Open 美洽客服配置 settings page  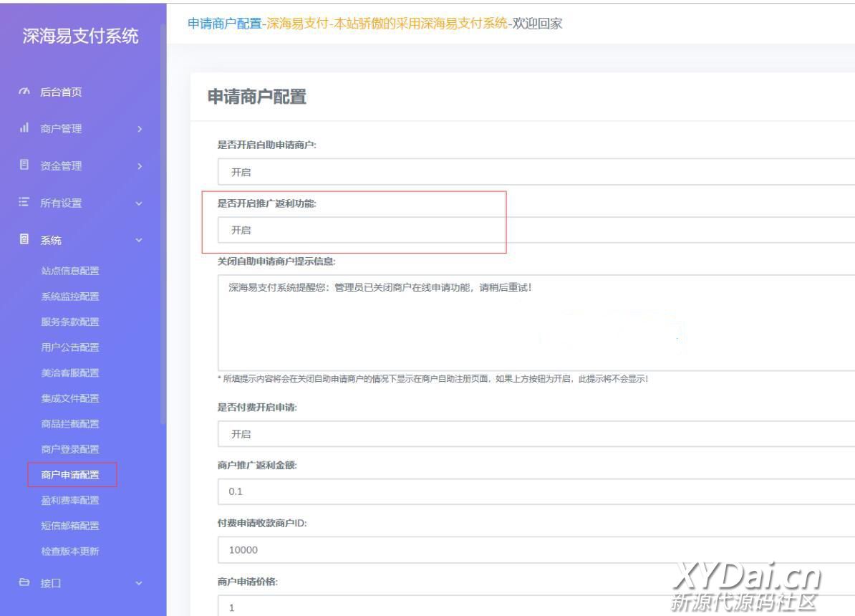tap(70, 372)
